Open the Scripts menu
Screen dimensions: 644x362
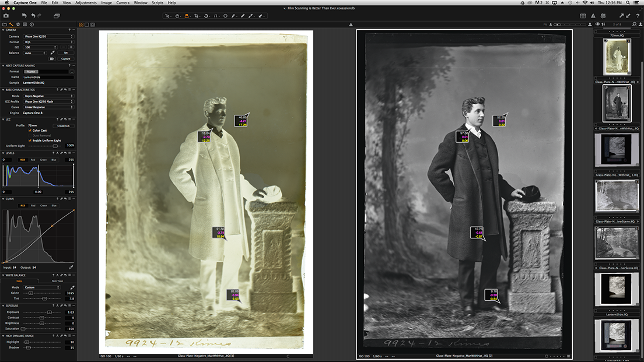157,2
